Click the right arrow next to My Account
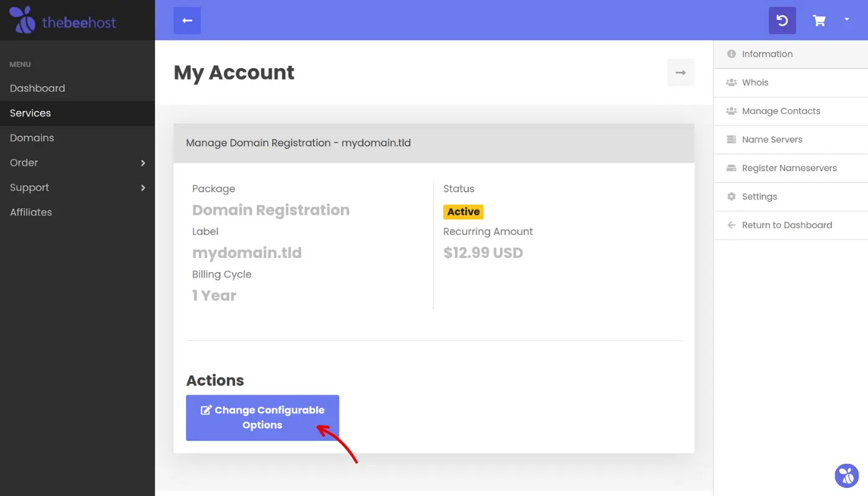Screen dimensions: 868x496 click(680, 73)
